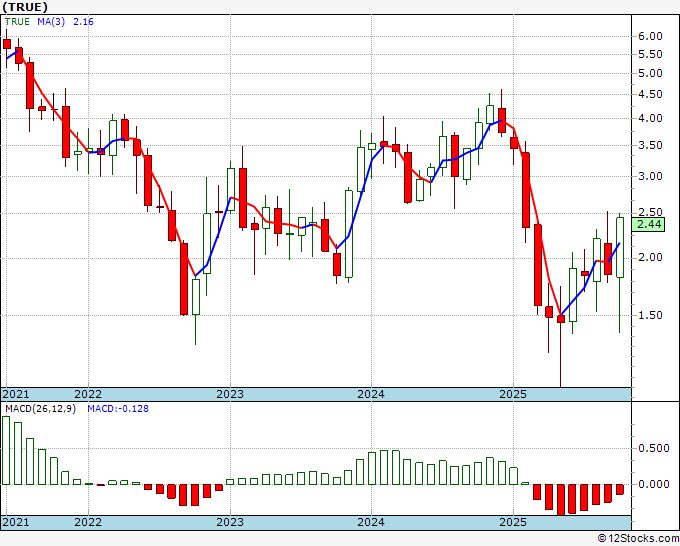
Task: Select 2021 on the MACD timeline
Action: pyautogui.click(x=16, y=522)
